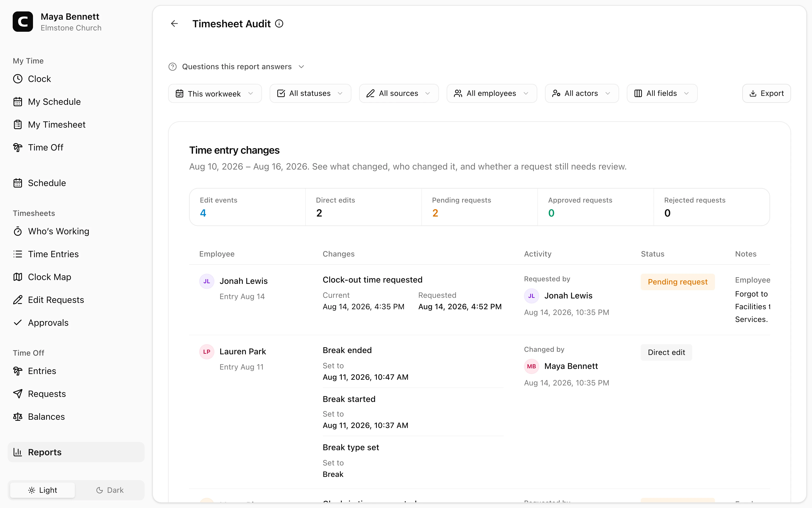Open Balances under Time Off
This screenshot has width=812, height=508.
point(76,417)
